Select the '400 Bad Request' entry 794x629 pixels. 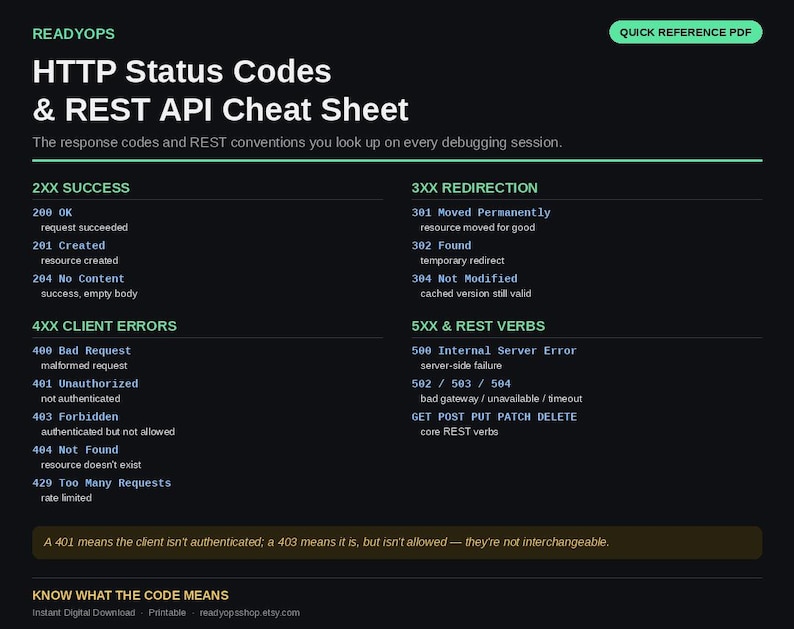click(x=82, y=351)
